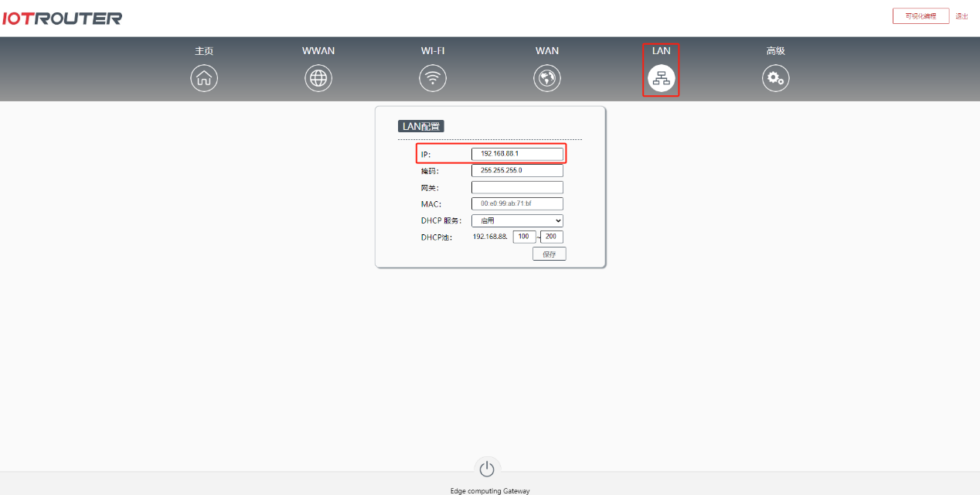Open the WI-FI signal icon

coord(433,78)
